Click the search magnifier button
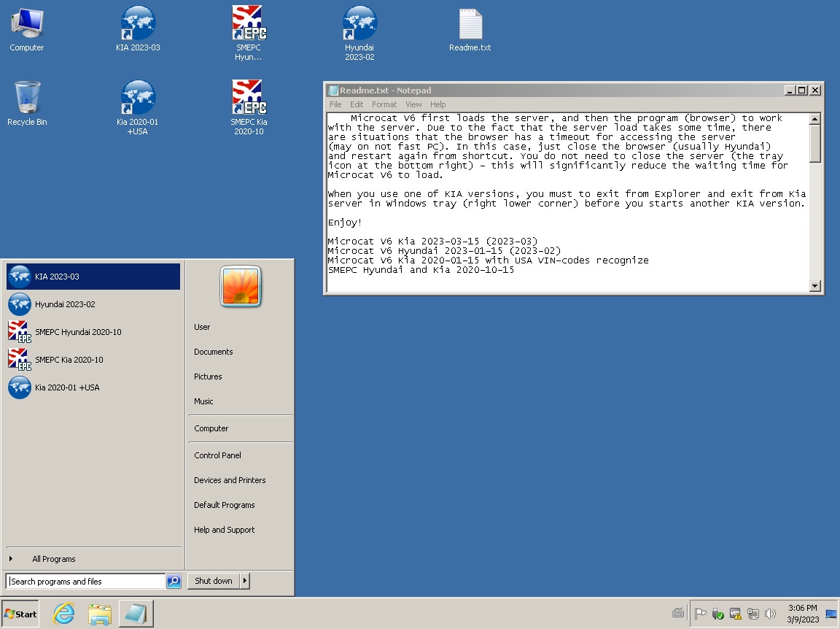Screen dimensions: 840x629 click(x=174, y=582)
